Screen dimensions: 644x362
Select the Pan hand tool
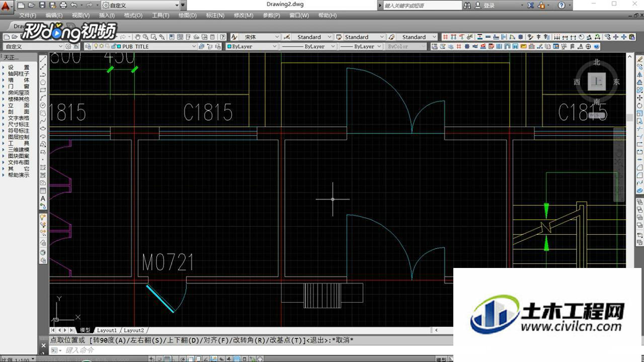(x=137, y=37)
